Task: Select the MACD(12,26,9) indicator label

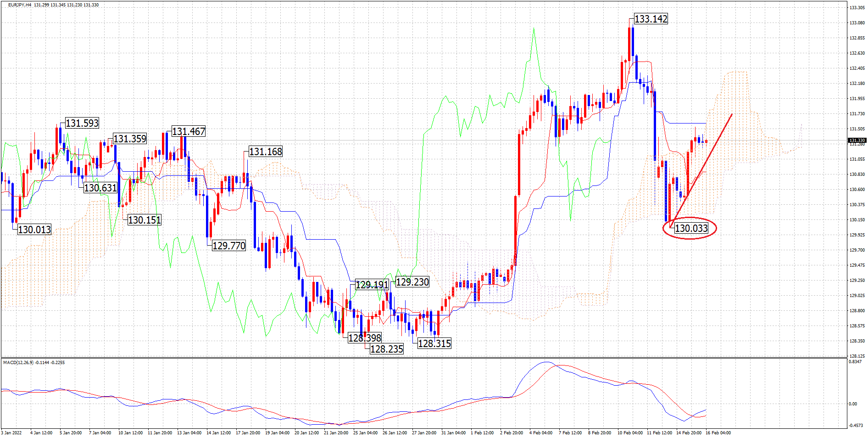Action: click(x=20, y=363)
